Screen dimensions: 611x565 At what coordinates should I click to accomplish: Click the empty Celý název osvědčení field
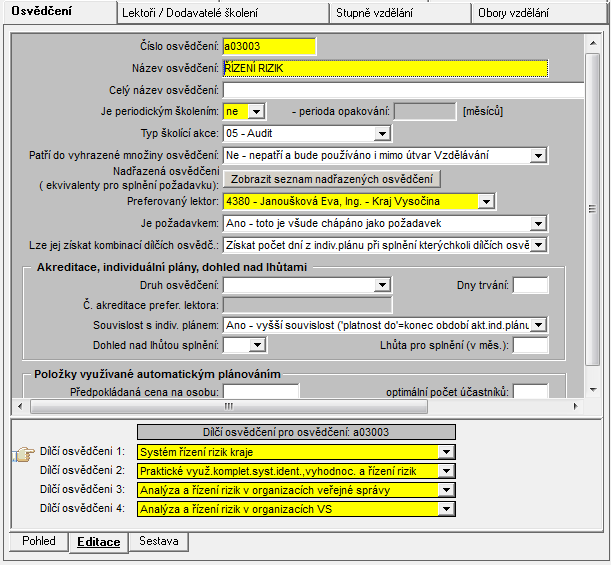403,90
